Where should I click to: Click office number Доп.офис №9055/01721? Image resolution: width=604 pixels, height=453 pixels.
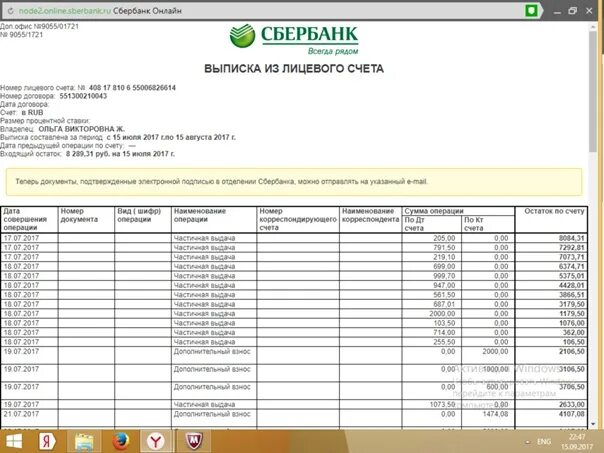tap(39, 27)
